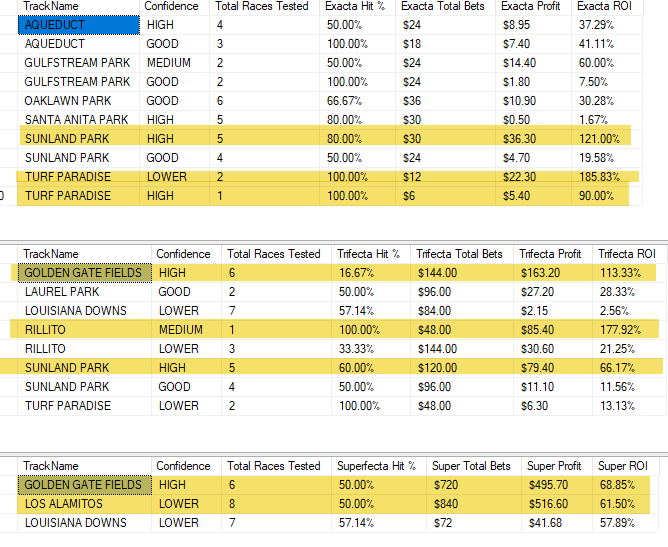
Task: Select the $495.70 Super Profit cell
Action: tap(556, 485)
